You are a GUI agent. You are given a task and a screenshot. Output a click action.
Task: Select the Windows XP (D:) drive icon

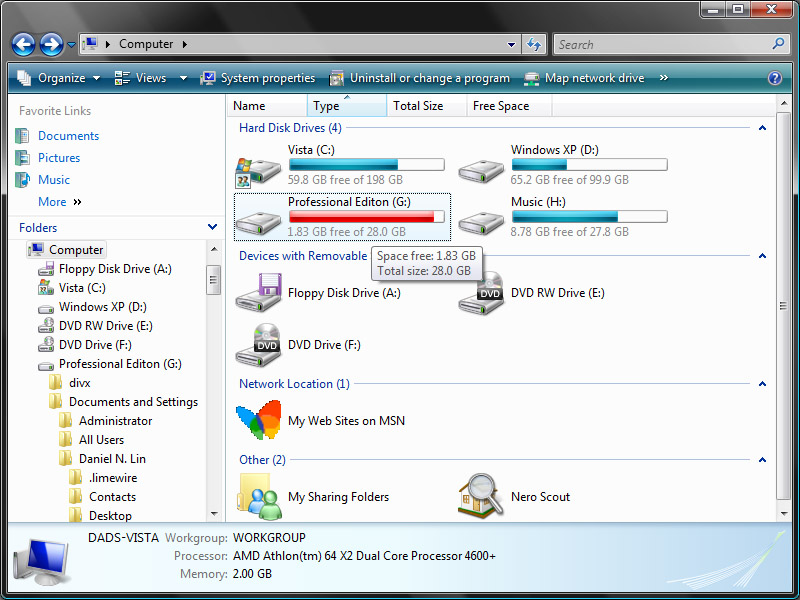481,170
